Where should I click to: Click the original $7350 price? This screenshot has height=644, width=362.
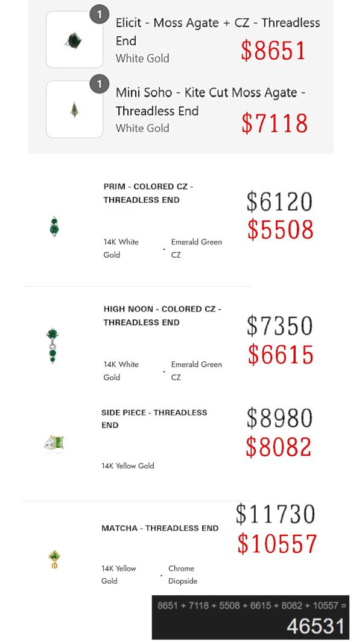[279, 326]
